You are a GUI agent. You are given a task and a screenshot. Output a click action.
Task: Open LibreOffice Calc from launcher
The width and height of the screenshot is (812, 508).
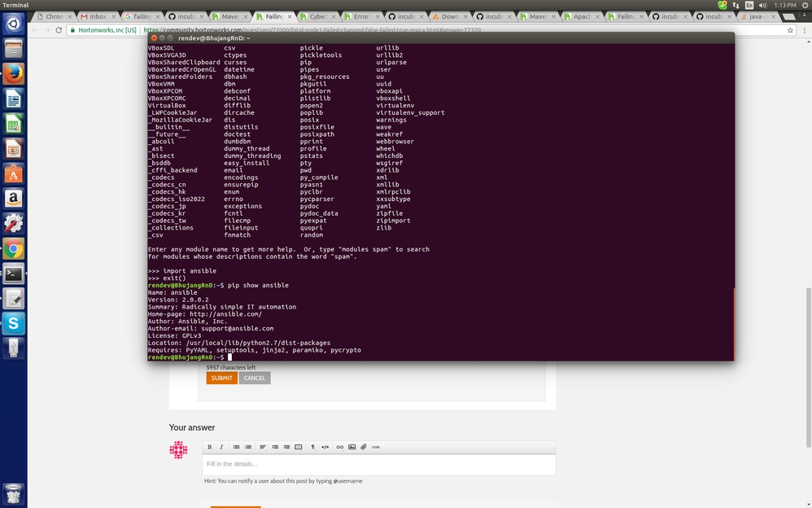(x=14, y=124)
